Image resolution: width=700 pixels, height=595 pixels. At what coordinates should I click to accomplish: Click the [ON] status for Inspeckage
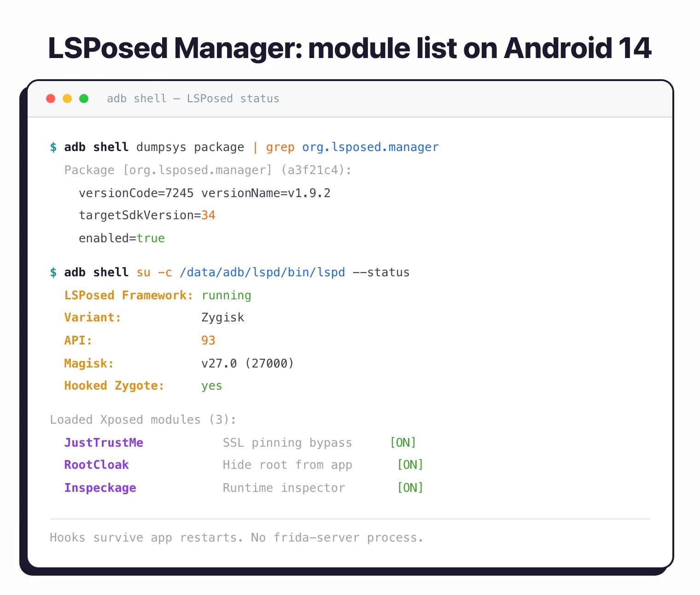410,488
